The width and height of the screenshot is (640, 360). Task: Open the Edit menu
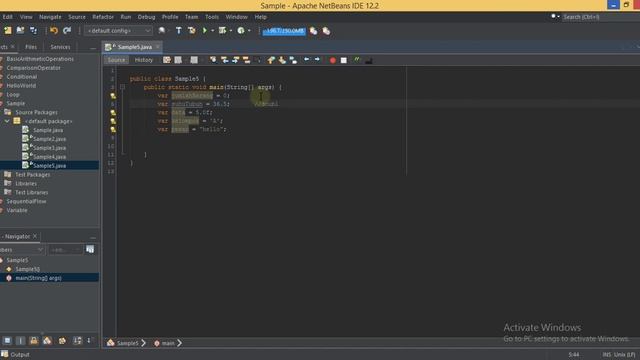coord(7,17)
